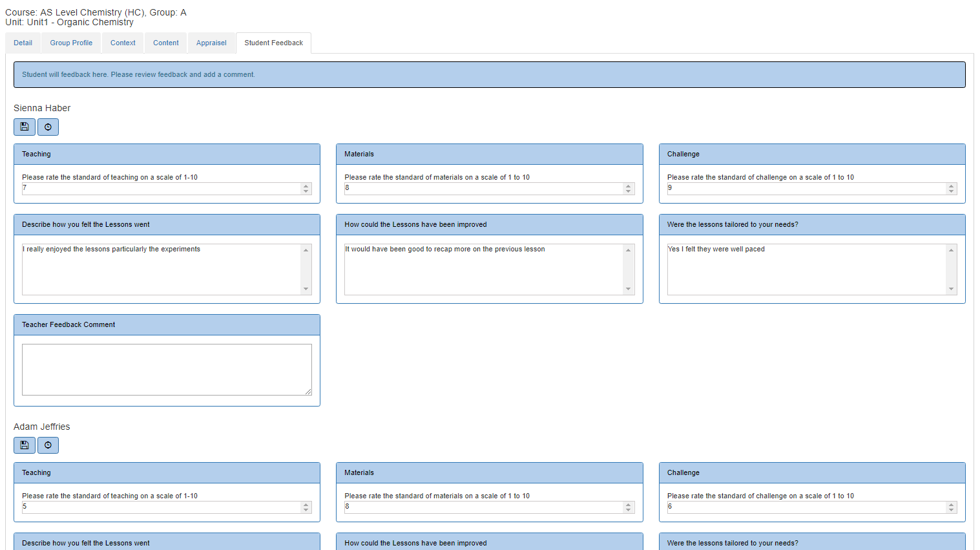Select the Content tab
Screen dimensions: 980x550
point(166,43)
